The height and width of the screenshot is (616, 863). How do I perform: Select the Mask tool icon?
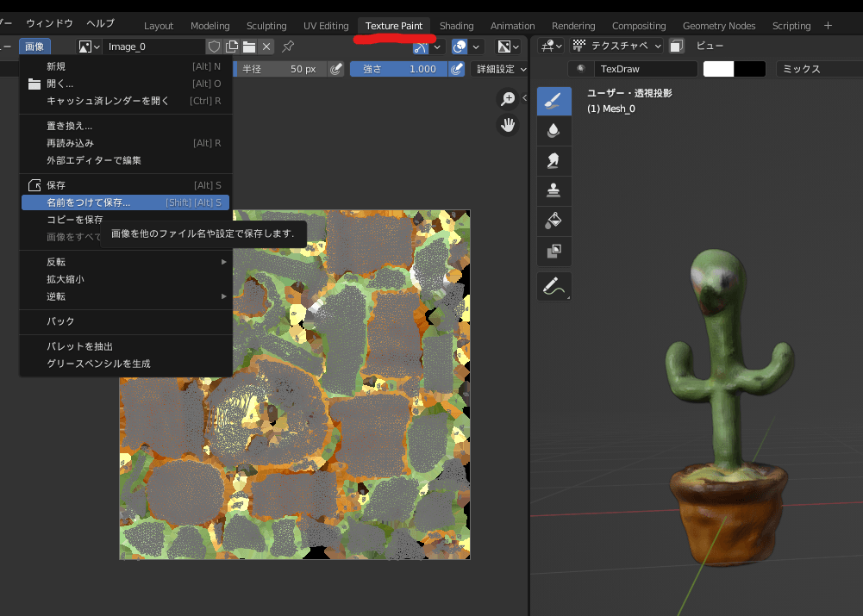(x=553, y=251)
